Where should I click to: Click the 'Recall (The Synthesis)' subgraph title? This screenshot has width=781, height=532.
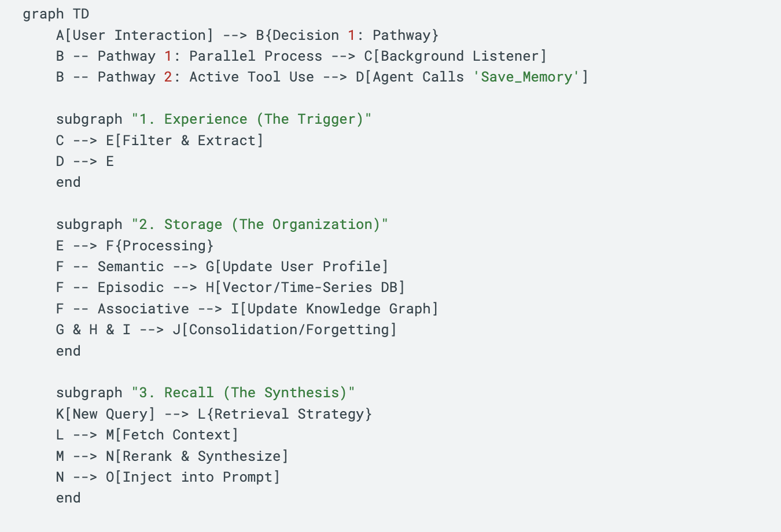[x=243, y=393]
